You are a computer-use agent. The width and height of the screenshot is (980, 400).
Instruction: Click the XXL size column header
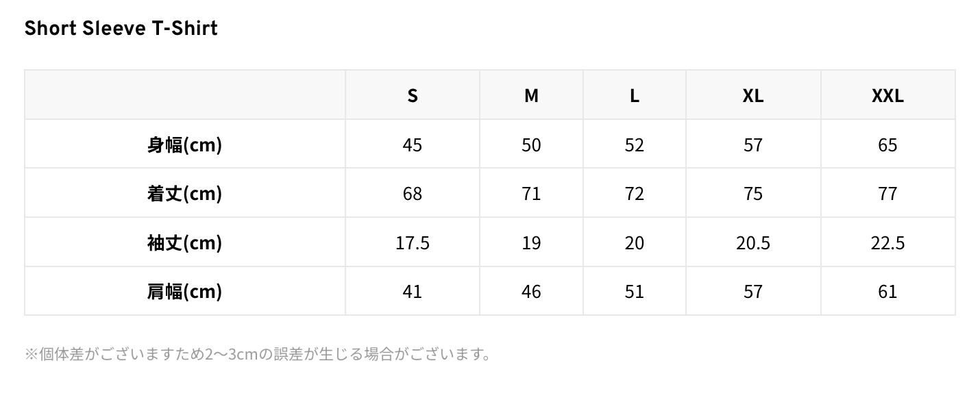click(x=887, y=95)
